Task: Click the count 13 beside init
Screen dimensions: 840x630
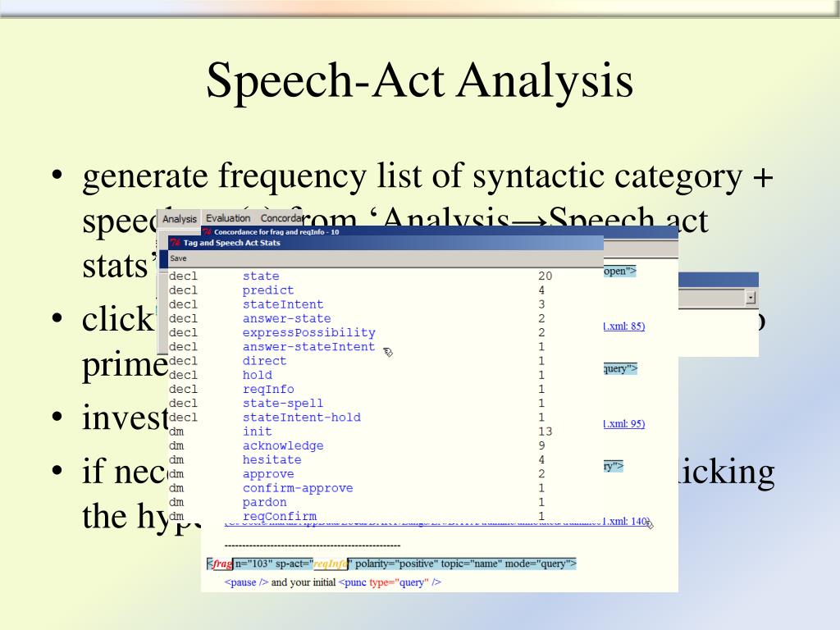Action: pyautogui.click(x=545, y=431)
